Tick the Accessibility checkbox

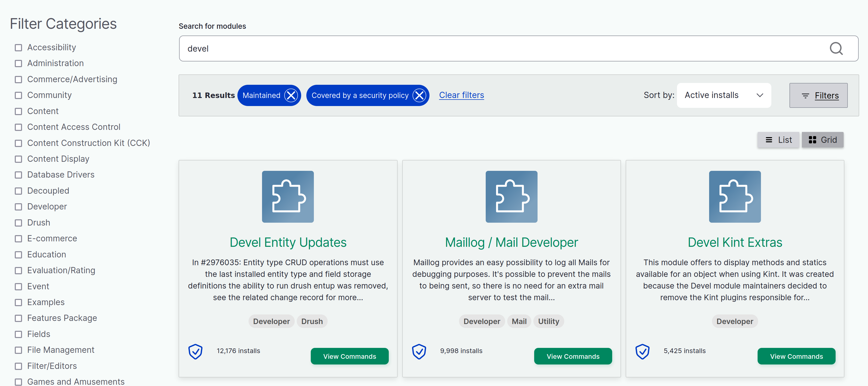pos(19,48)
